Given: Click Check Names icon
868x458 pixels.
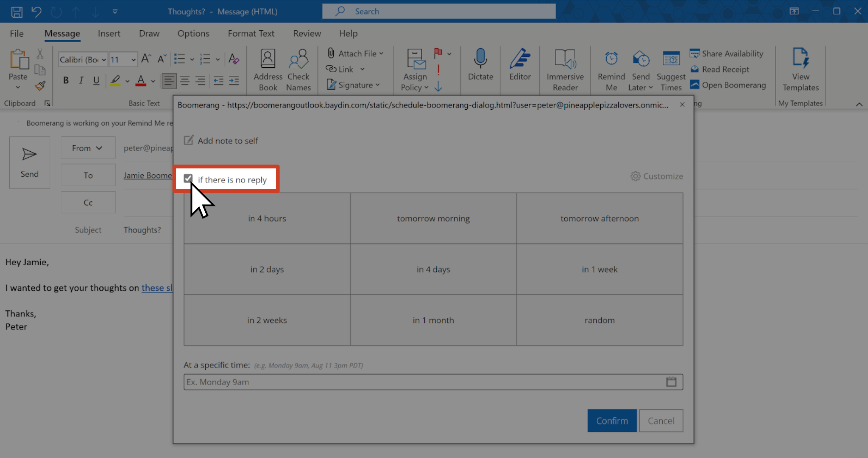Looking at the screenshot, I should point(299,70).
